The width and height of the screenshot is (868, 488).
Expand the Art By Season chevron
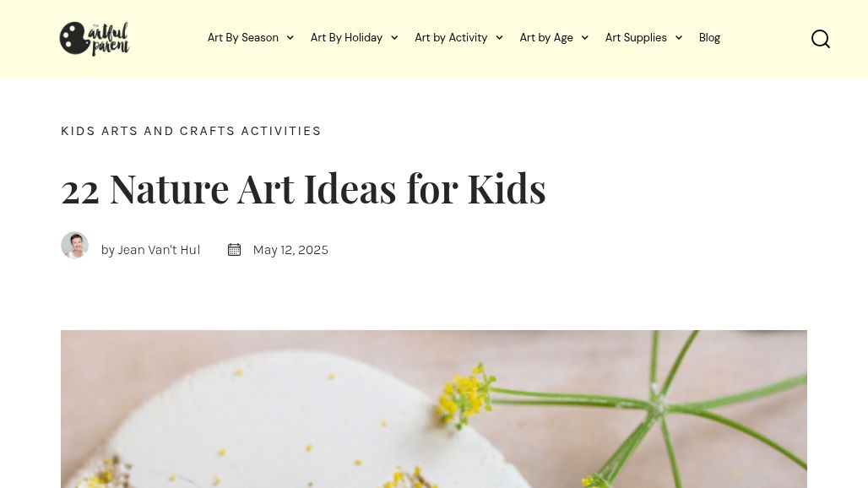[x=290, y=38]
